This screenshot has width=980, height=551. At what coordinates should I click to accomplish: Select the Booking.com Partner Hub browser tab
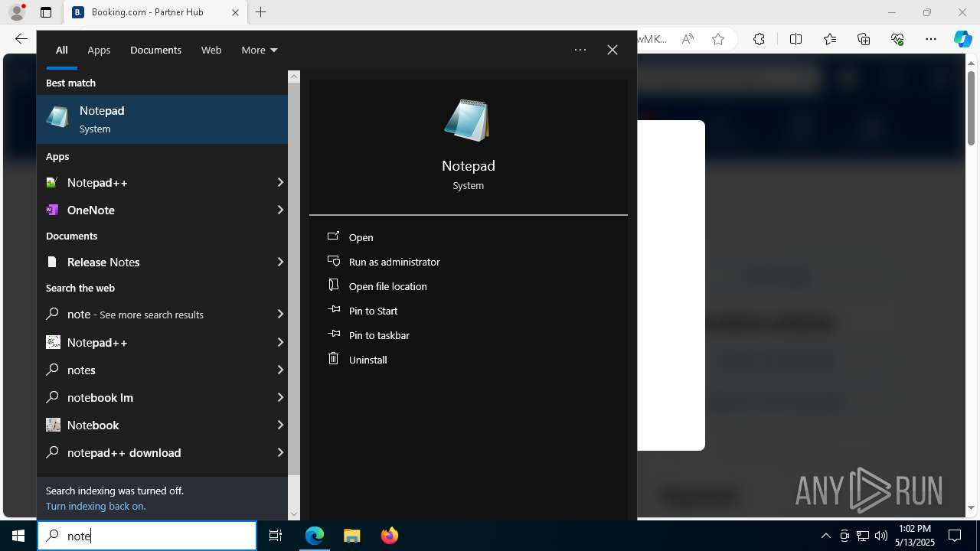pyautogui.click(x=155, y=12)
